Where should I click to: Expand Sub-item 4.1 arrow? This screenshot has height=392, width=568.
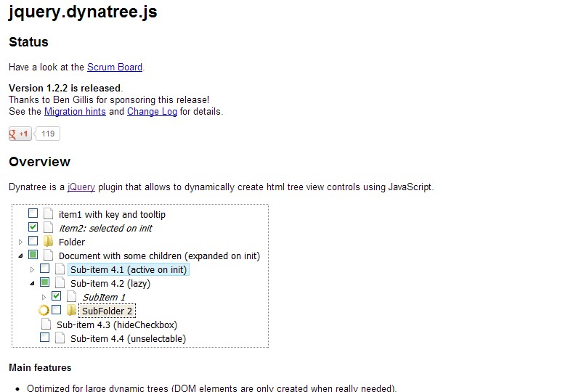click(32, 269)
